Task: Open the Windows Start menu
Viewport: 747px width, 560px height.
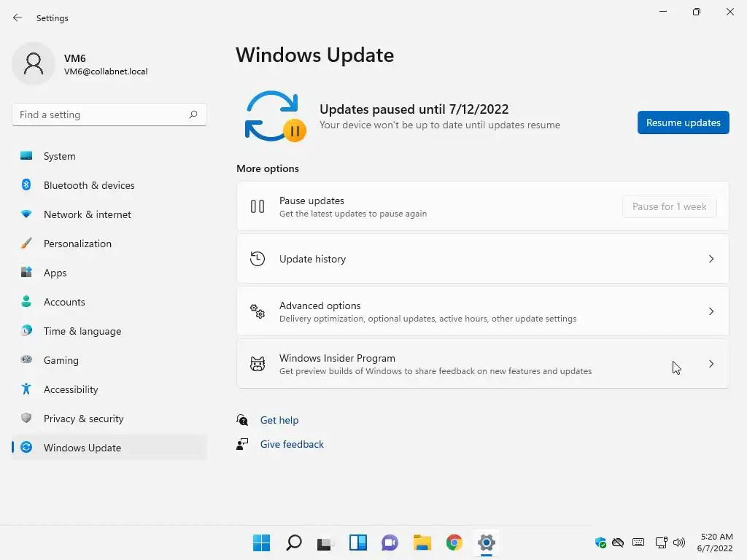Action: (261, 542)
